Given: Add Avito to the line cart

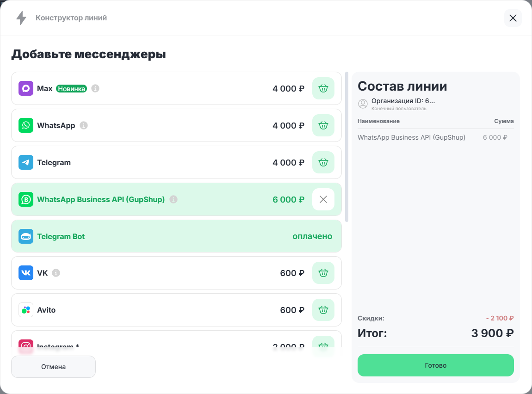Looking at the screenshot, I should [x=323, y=310].
